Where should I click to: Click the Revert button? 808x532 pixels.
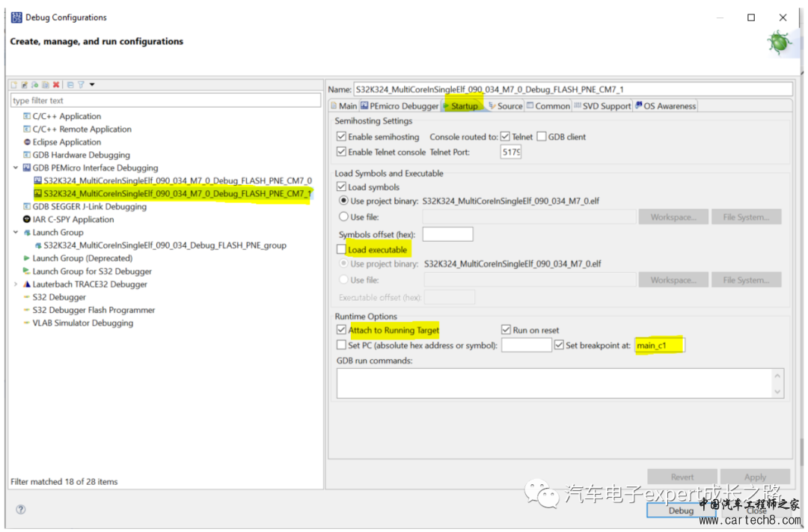coord(682,477)
